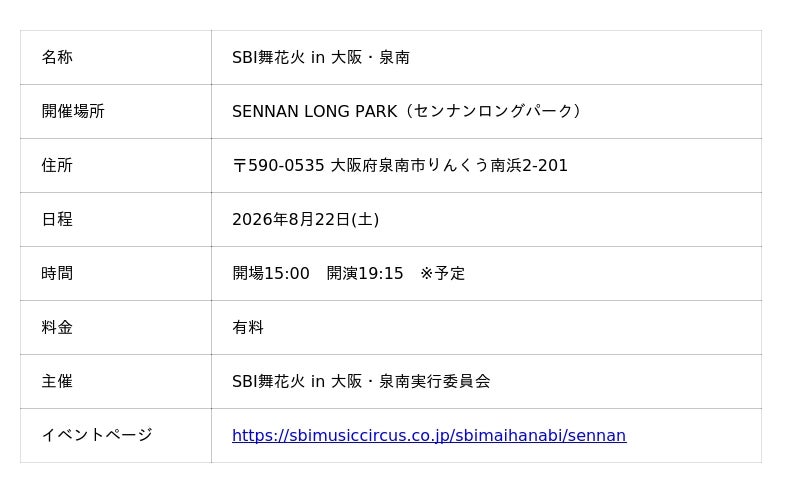Click the 住所 label cell
800x493 pixels.
pos(57,166)
